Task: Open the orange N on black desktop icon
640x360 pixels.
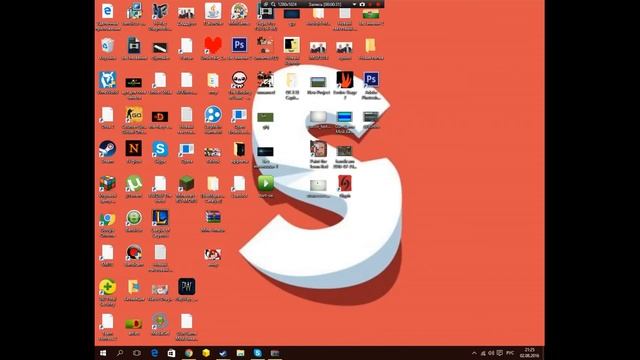Action: pyautogui.click(x=134, y=149)
